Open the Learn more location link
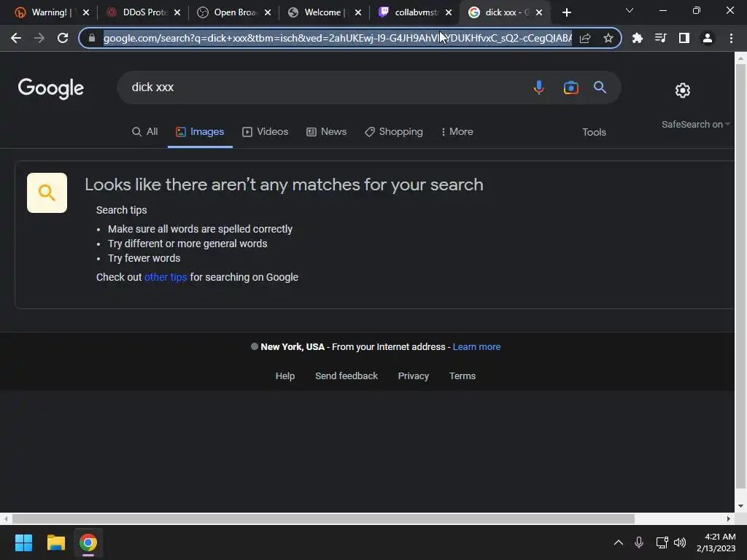This screenshot has width=747, height=560. [x=476, y=347]
